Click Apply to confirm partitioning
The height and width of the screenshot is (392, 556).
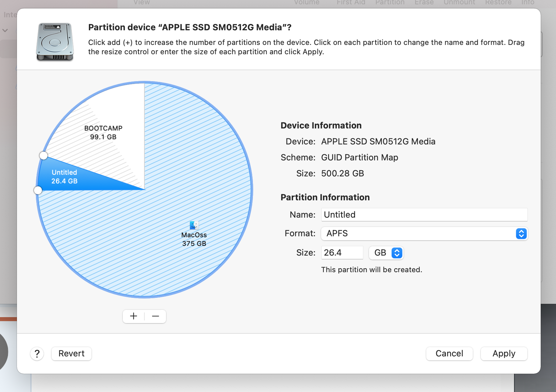click(x=504, y=354)
